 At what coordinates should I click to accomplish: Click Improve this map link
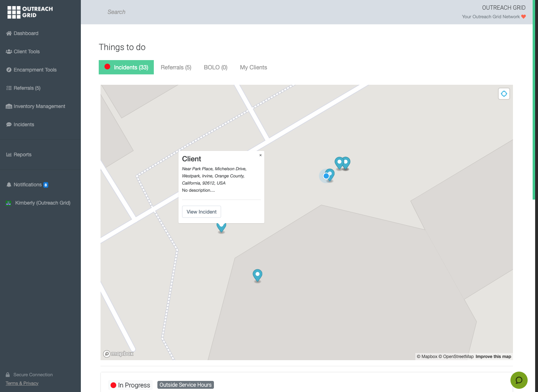493,357
